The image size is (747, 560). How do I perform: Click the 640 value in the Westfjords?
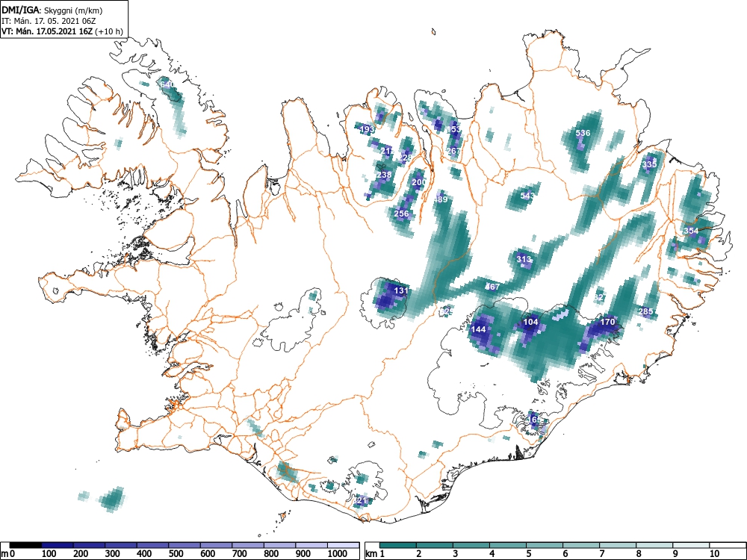[x=167, y=84]
